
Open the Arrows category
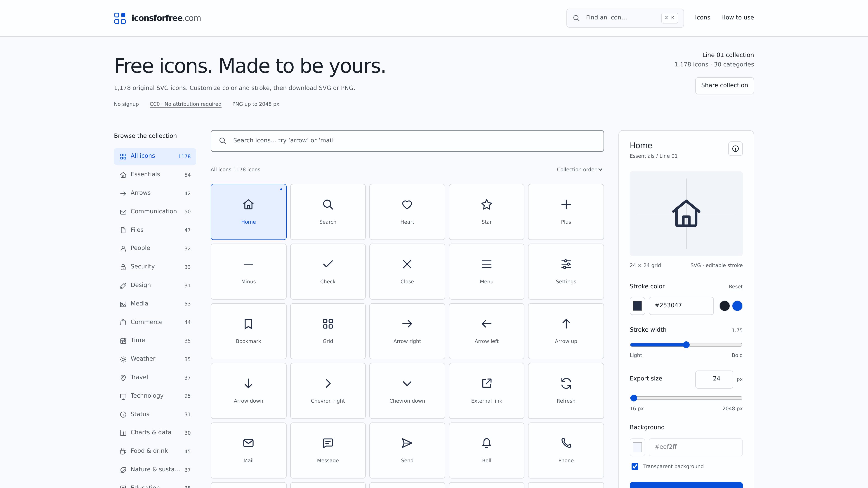tap(155, 193)
